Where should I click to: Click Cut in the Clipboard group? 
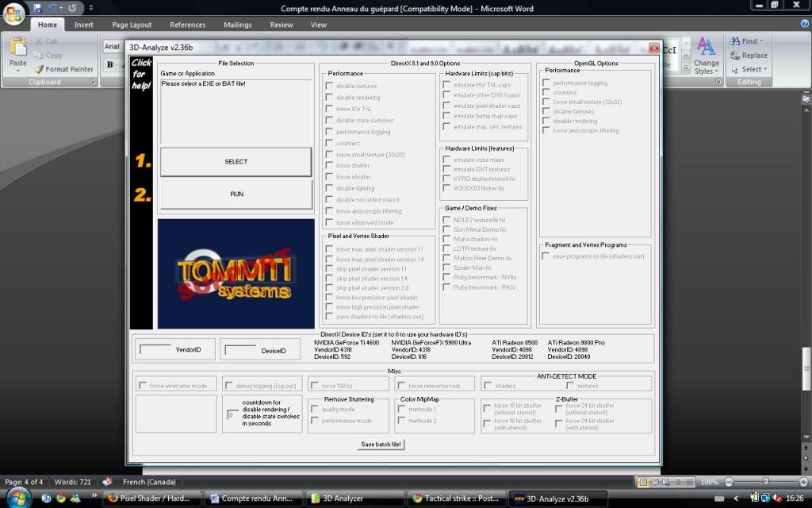tap(45, 41)
